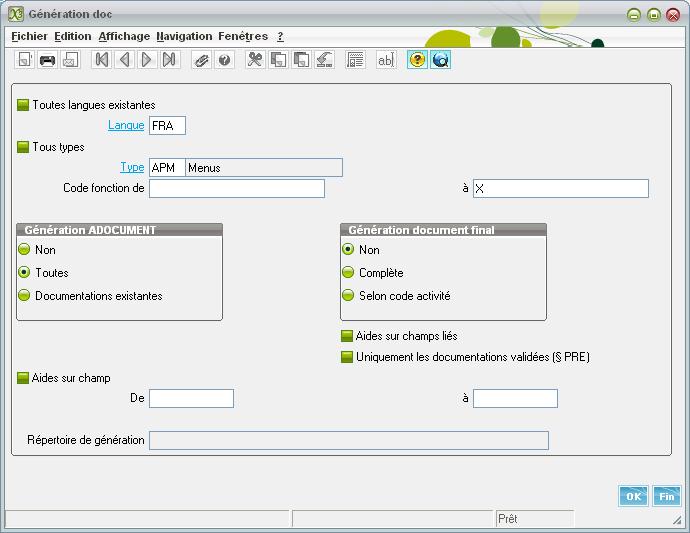Click the paperclip attachment icon

pos(201,60)
